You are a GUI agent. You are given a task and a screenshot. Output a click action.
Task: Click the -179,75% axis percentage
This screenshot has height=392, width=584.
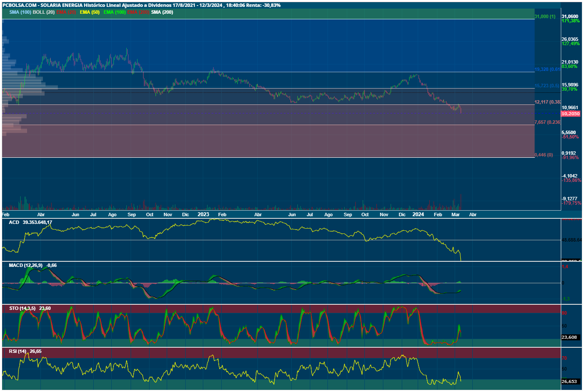[x=572, y=203]
